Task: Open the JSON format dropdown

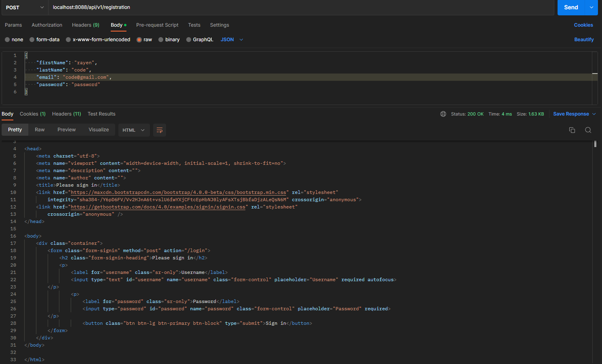Action: coord(232,40)
